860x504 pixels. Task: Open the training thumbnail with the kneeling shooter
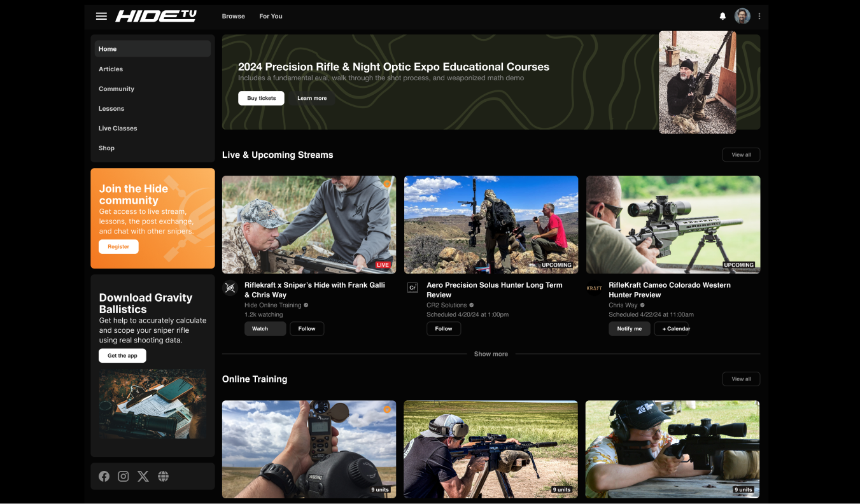click(x=491, y=449)
